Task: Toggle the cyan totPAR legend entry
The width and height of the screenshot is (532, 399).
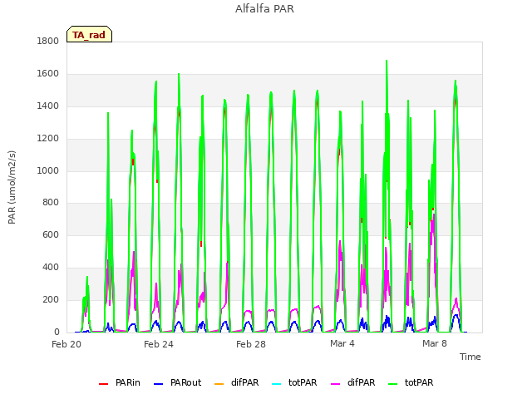Action: 294,382
